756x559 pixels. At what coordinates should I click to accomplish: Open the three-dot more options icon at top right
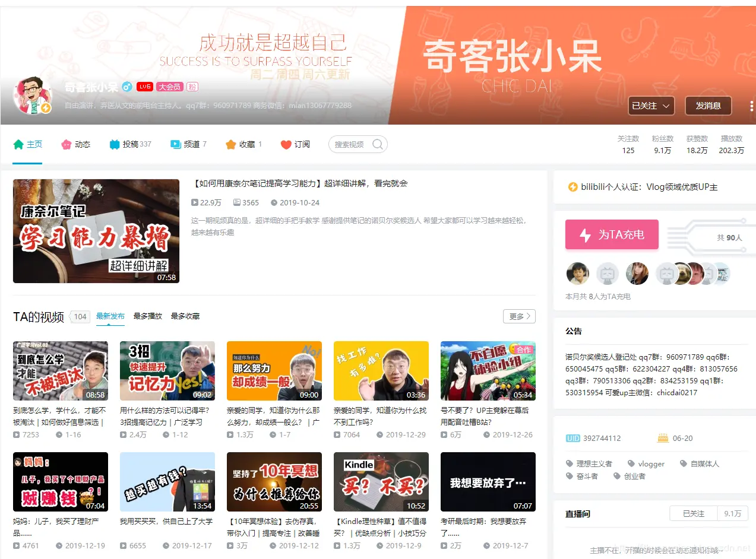click(x=750, y=106)
